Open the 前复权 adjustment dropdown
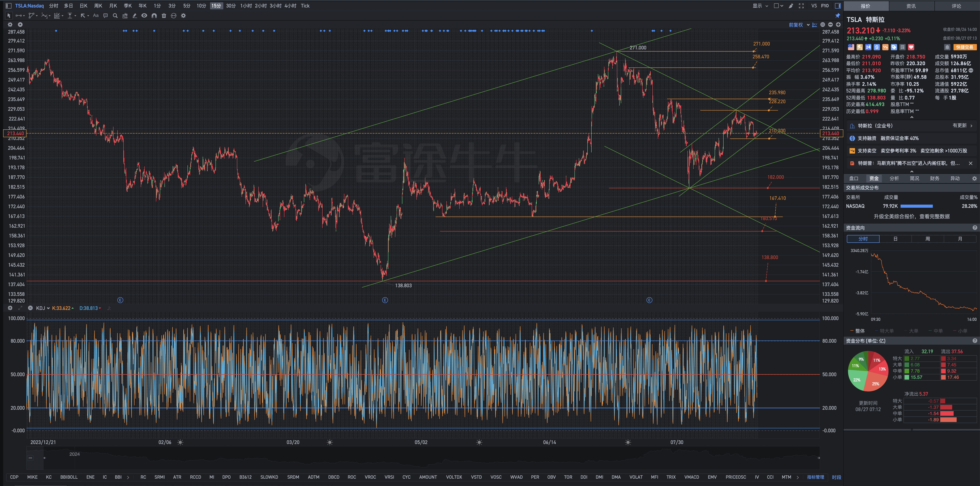The height and width of the screenshot is (486, 980). point(799,25)
